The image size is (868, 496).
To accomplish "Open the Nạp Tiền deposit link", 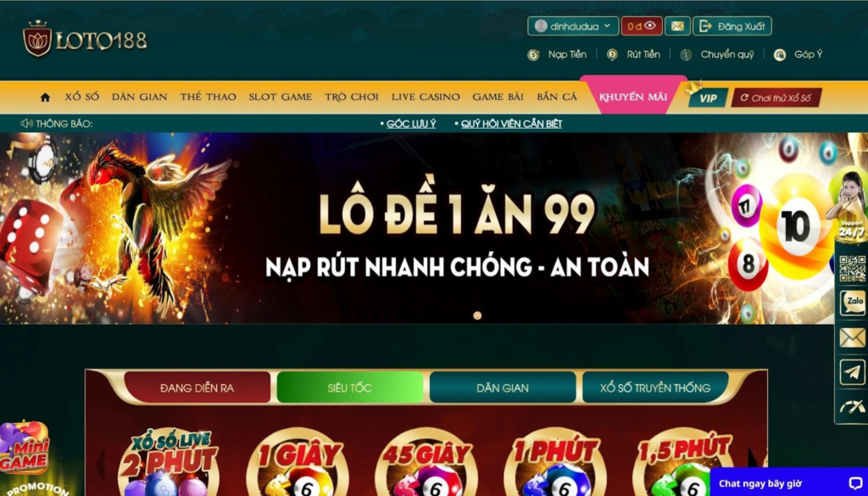I will click(x=557, y=54).
